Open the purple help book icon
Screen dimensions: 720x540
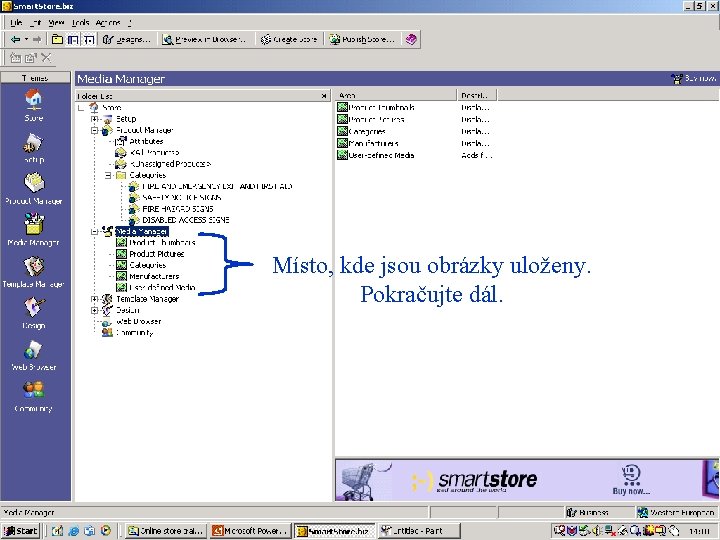click(x=411, y=39)
